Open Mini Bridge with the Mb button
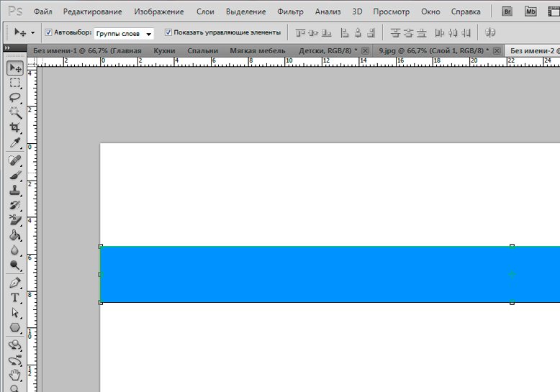Viewport: 560px width, 392px height. click(531, 12)
